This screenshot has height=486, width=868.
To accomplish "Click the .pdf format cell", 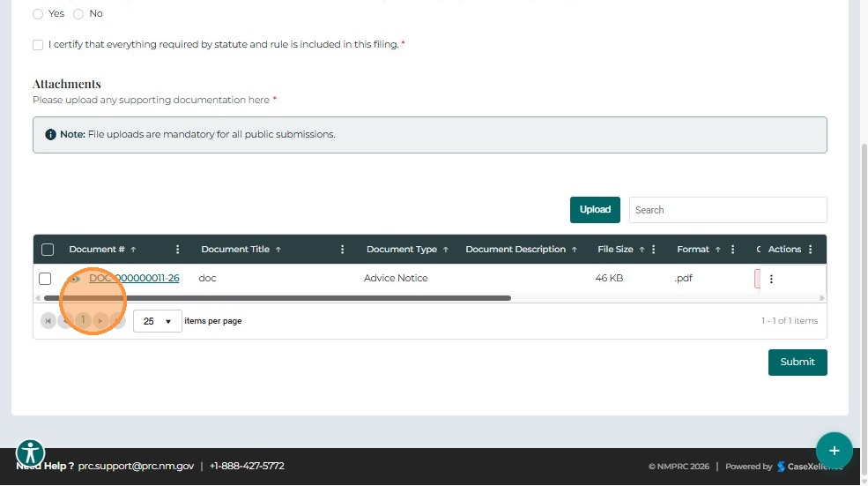I will pos(684,278).
